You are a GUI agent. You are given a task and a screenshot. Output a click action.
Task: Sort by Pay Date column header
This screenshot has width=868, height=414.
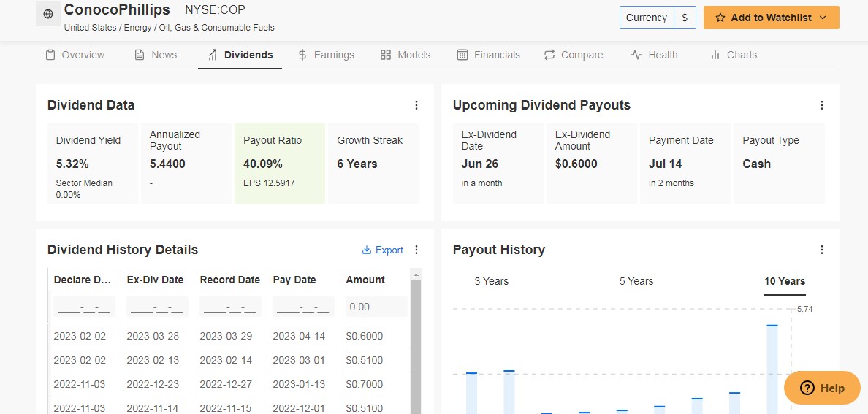[294, 280]
